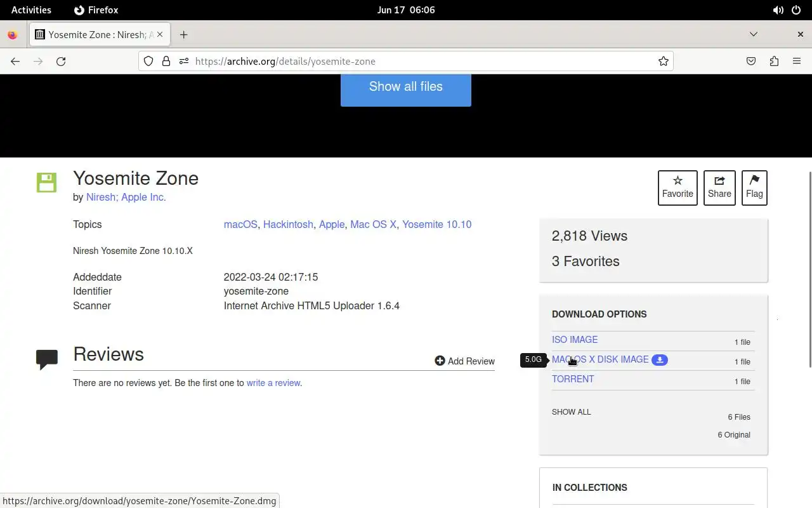The height and width of the screenshot is (508, 812).
Task: Click Addeddate value 2022-03-24 02:17:15
Action: pyautogui.click(x=271, y=277)
